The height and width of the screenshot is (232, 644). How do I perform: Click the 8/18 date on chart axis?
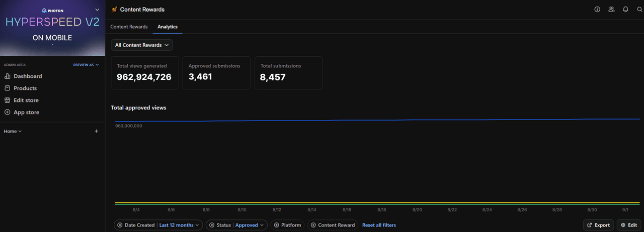(381, 210)
